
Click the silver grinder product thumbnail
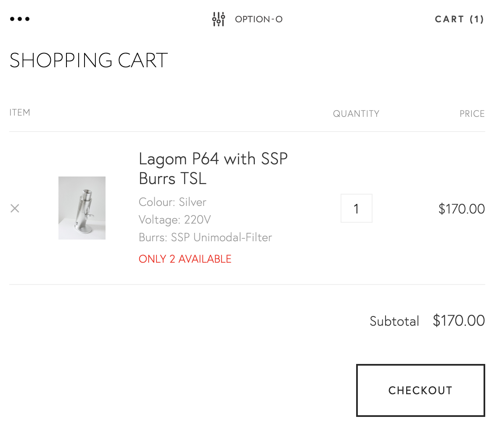82,208
